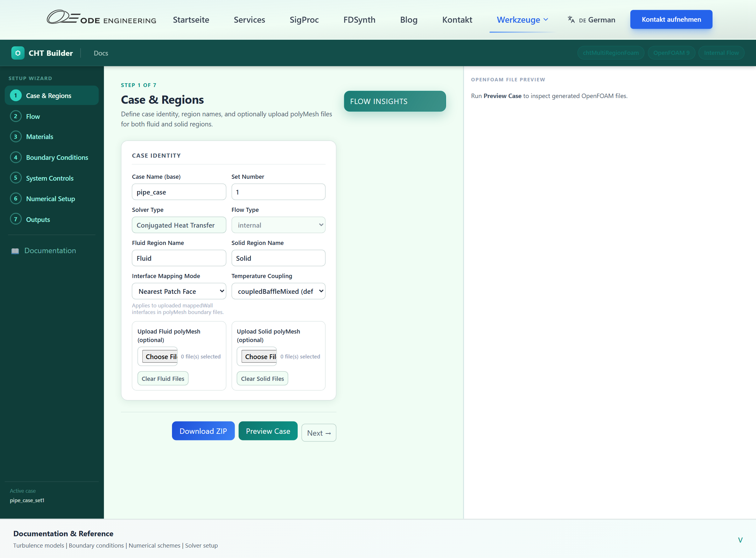Click the Preview Case button
The image size is (756, 558).
[268, 431]
